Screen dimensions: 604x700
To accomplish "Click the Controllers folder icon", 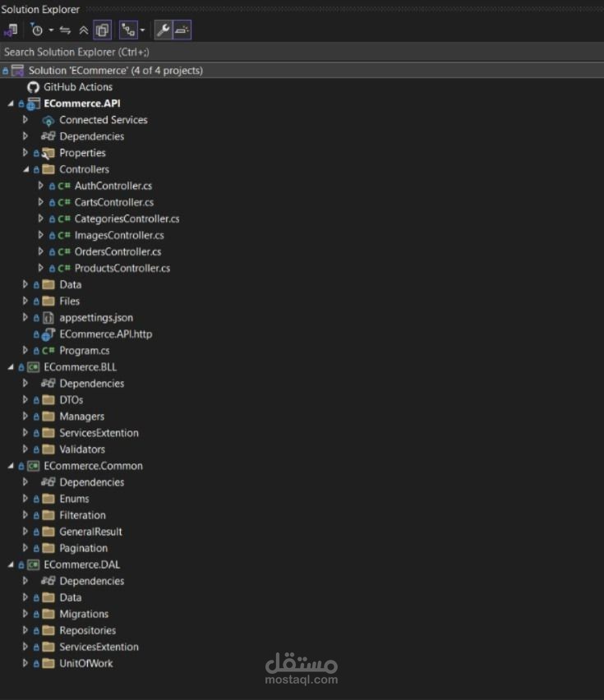I will [x=48, y=169].
